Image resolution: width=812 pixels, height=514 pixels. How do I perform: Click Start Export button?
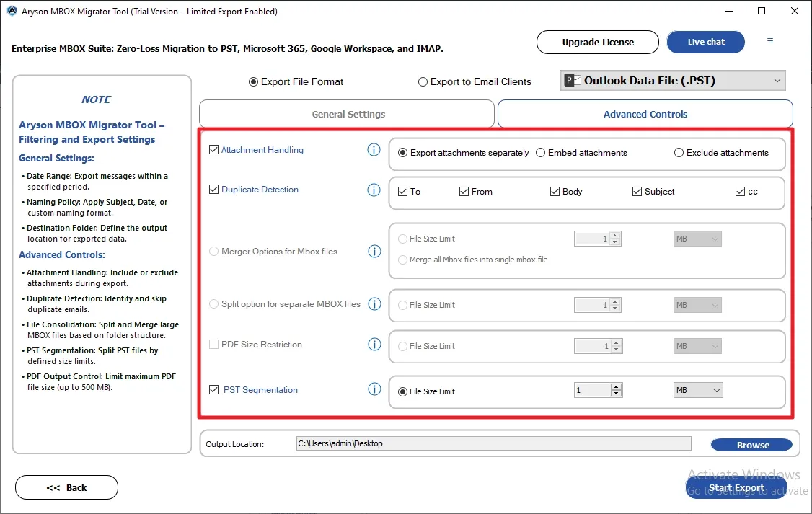click(736, 487)
